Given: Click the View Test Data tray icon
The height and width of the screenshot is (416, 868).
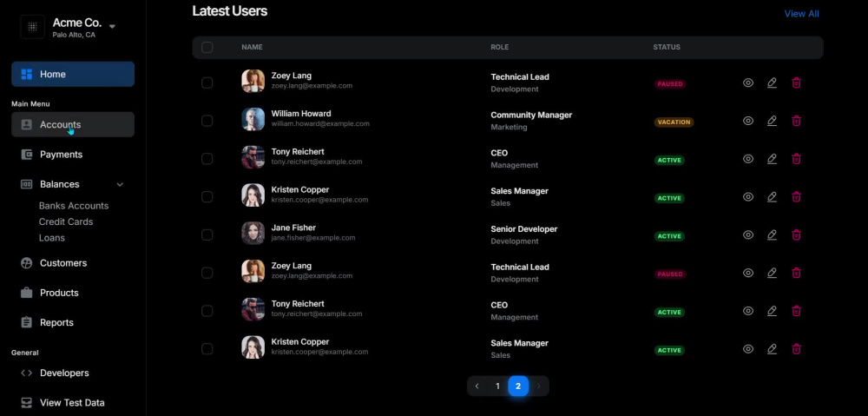Looking at the screenshot, I should pyautogui.click(x=27, y=403).
